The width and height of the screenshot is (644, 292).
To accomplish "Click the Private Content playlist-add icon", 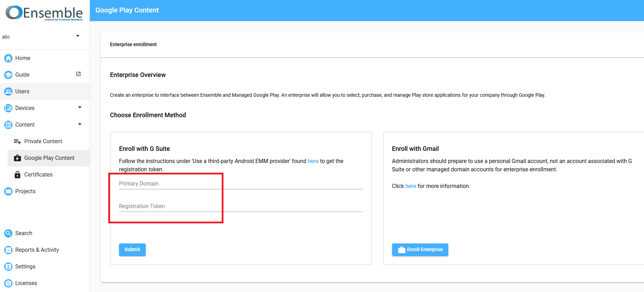I will [17, 141].
